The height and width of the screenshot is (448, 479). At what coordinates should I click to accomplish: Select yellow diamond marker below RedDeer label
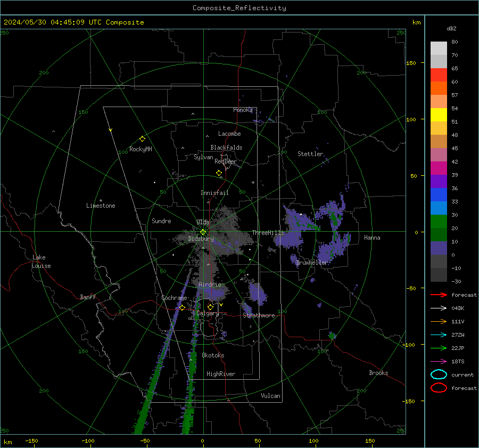219,173
